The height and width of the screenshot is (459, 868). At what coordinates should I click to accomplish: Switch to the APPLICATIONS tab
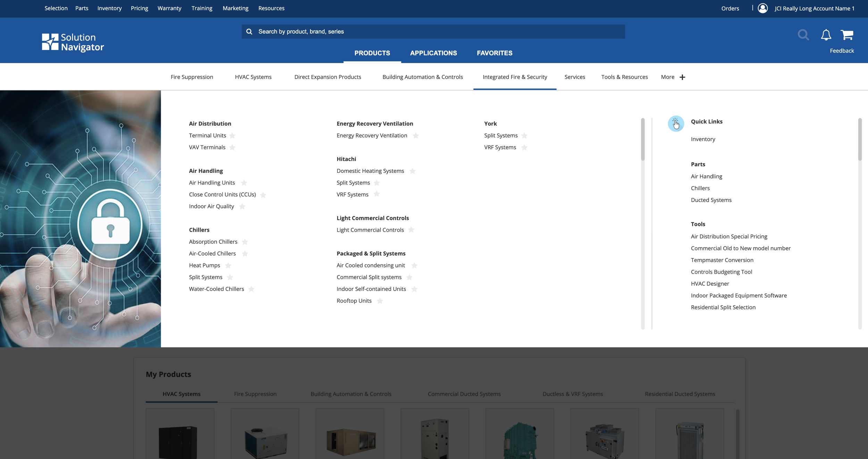(x=433, y=53)
